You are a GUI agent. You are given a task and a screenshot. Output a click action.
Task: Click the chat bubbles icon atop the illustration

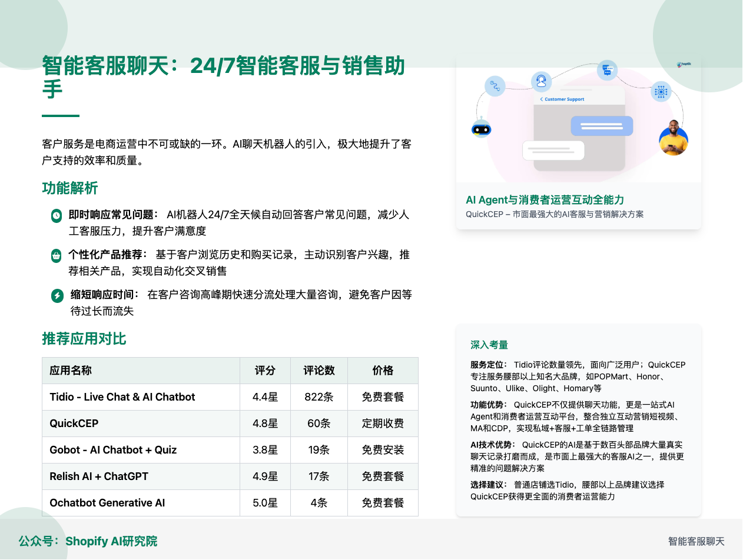click(607, 70)
